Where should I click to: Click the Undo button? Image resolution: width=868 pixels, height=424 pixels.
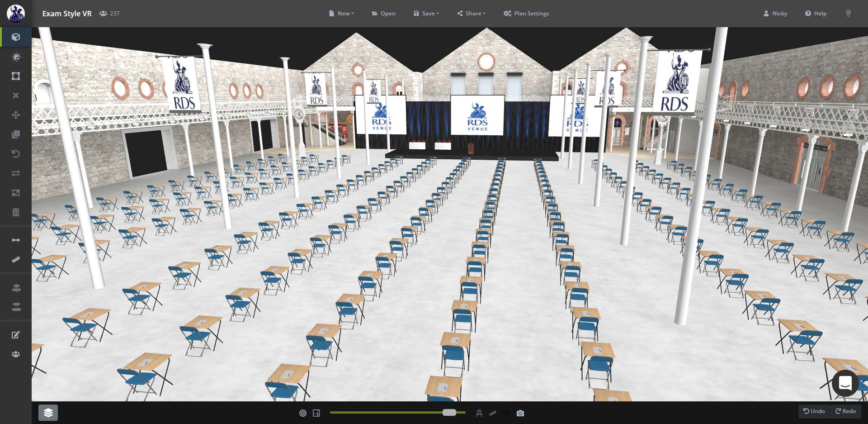814,411
